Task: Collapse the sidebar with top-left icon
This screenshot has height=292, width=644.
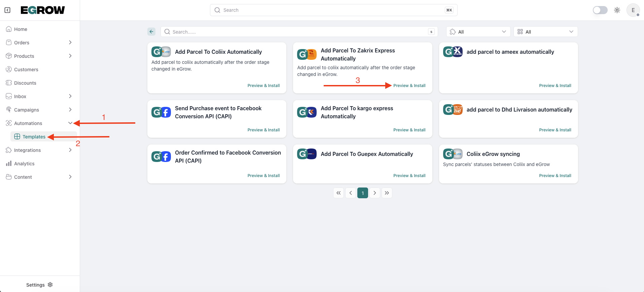Action: 7,10
